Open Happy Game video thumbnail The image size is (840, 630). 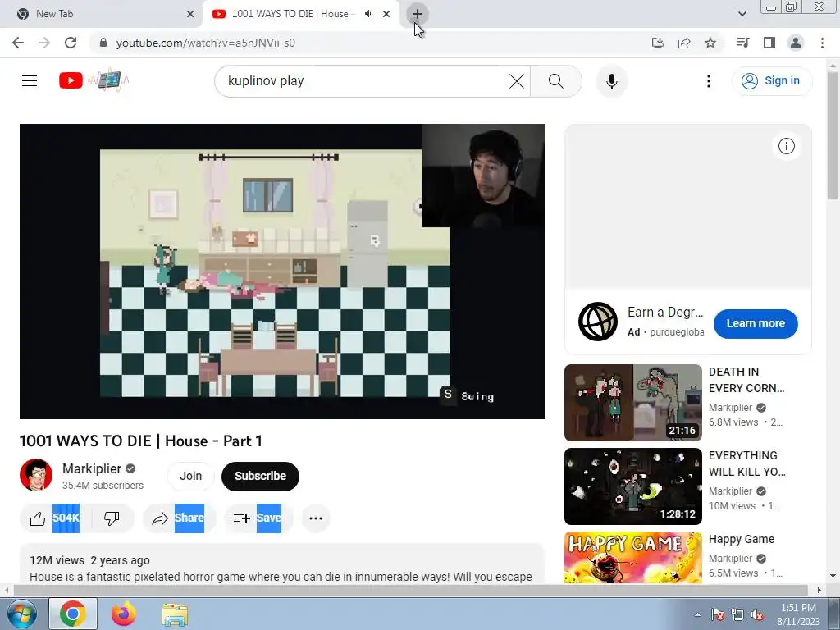[632, 557]
